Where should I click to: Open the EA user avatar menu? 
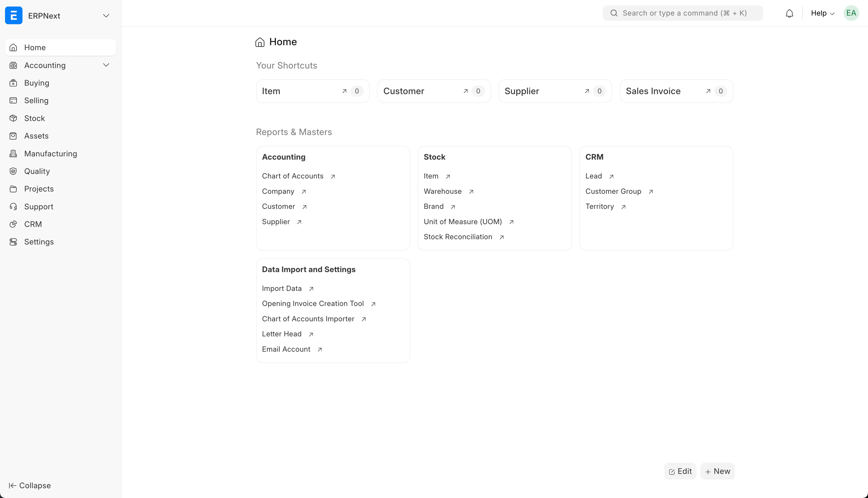851,13
